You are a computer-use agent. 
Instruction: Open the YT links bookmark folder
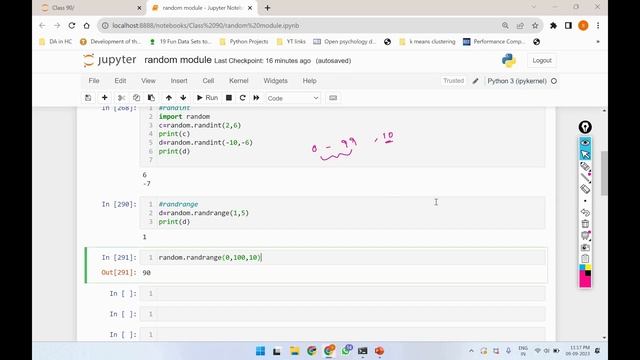click(291, 42)
